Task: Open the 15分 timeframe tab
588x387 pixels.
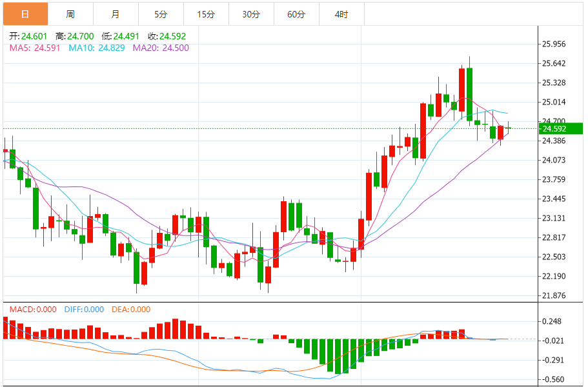Action: point(206,14)
